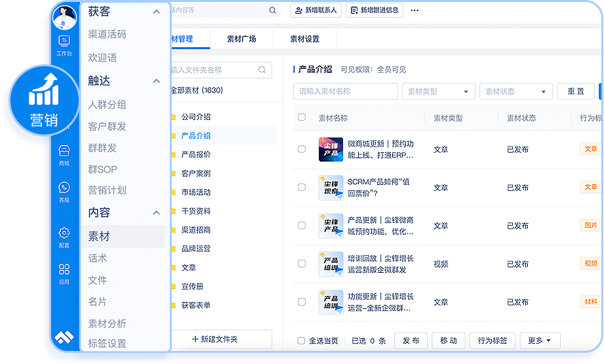
Task: Switch to the 素材设置 tab
Action: (305, 39)
